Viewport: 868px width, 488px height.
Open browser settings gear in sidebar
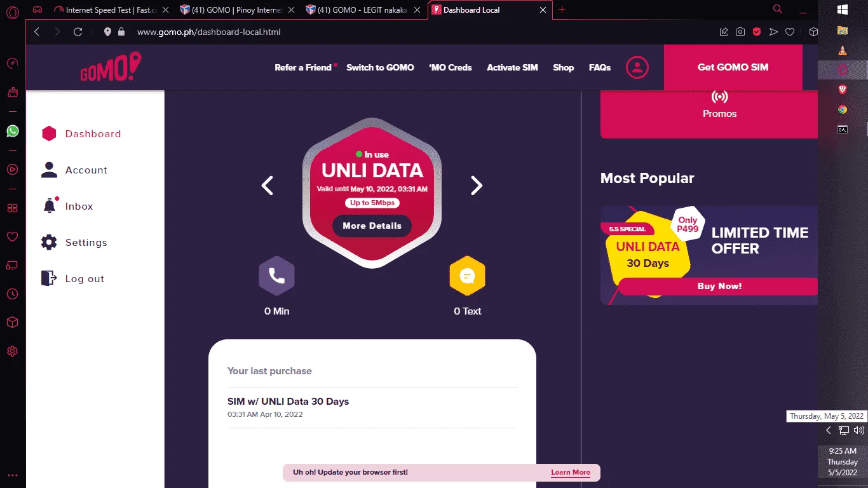pos(12,351)
